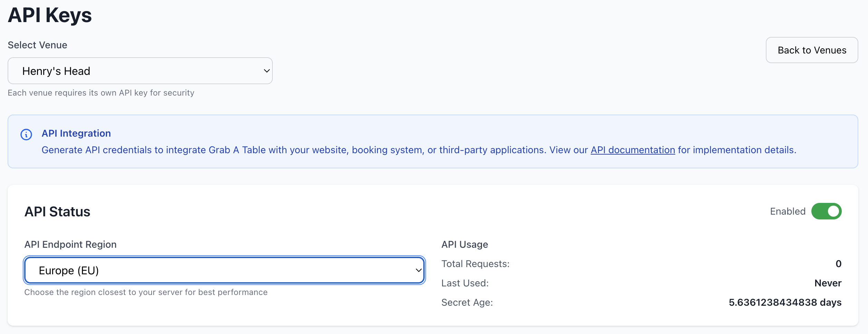Image resolution: width=868 pixels, height=334 pixels.
Task: Click the Last Used value Never
Action: pyautogui.click(x=828, y=283)
